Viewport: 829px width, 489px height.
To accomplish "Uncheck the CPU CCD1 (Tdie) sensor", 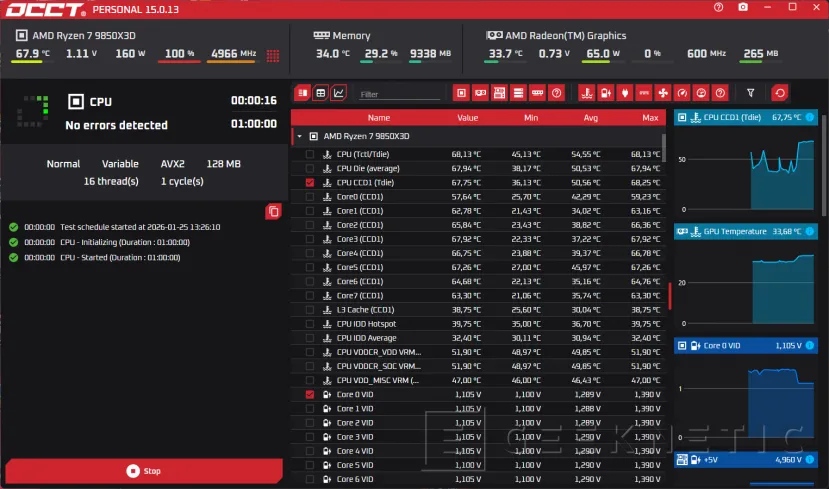I will coord(310,183).
